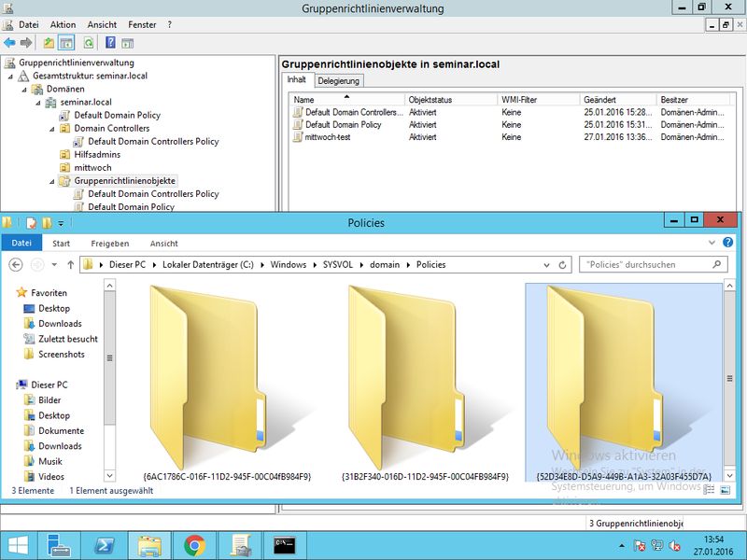The width and height of the screenshot is (747, 560).
Task: Switch to the Delegierung tab
Action: tap(338, 81)
